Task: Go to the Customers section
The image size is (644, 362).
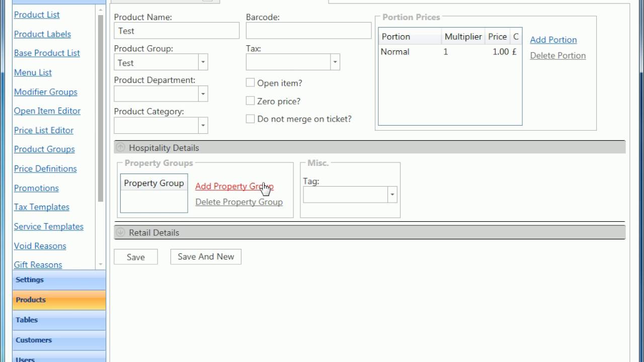Action: coord(59,340)
